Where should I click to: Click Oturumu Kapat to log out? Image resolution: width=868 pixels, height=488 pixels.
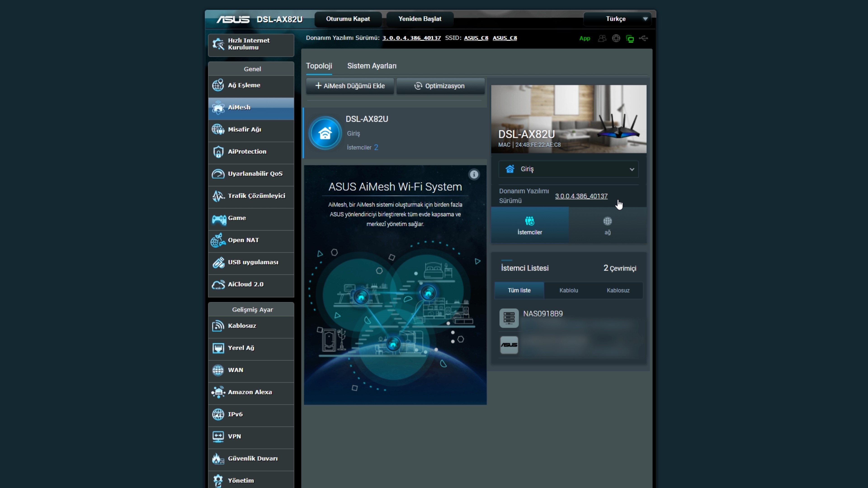point(348,19)
